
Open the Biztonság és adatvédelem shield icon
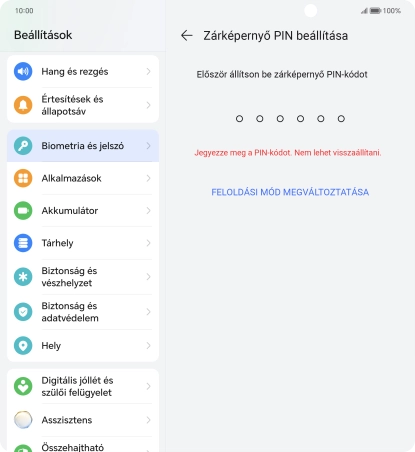pos(23,312)
